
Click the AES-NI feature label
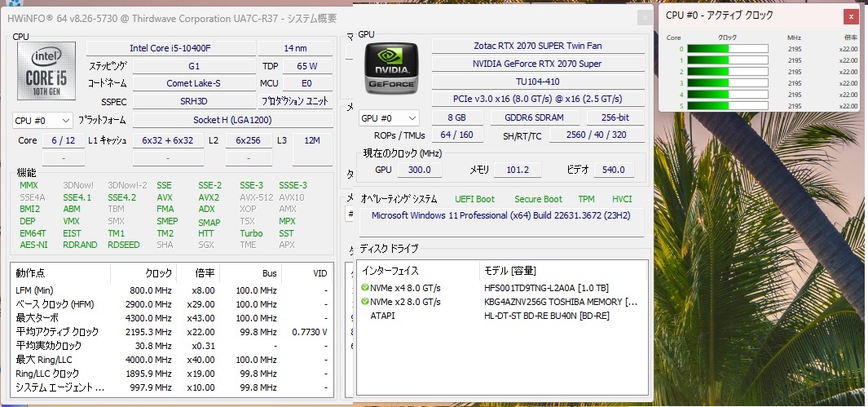click(33, 245)
